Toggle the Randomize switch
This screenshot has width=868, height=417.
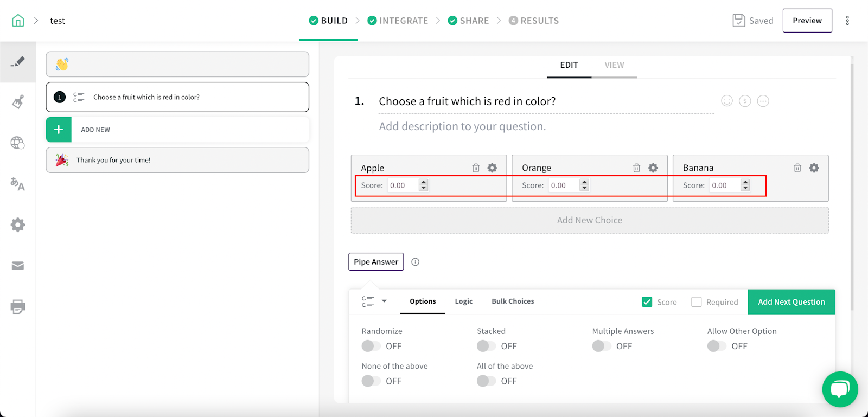(372, 346)
